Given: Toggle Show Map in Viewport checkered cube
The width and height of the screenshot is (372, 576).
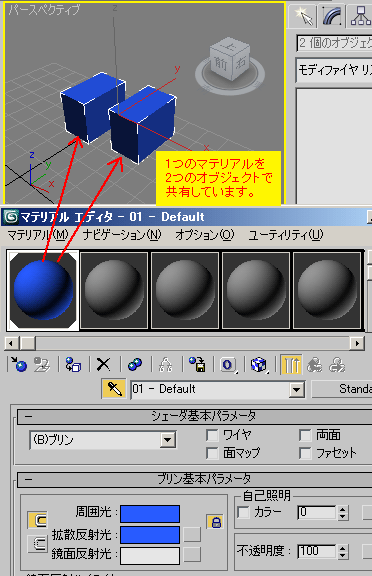Looking at the screenshot, I should [x=259, y=365].
